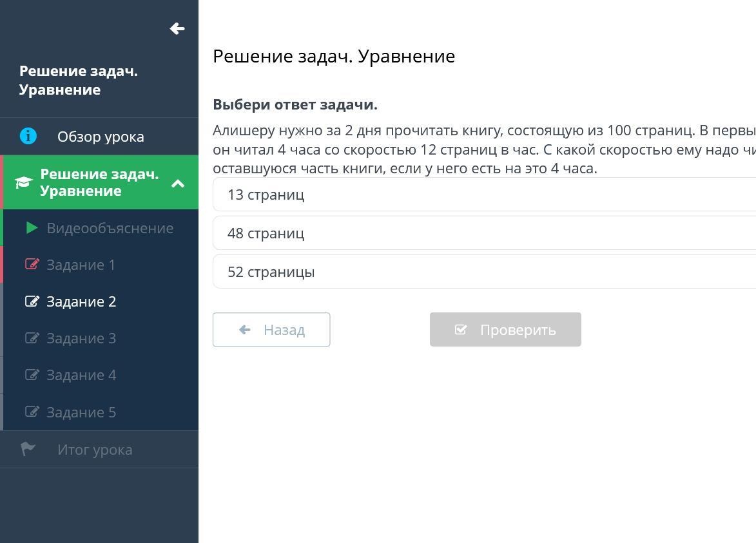Click the edit icon beside Задание 4
The width and height of the screenshot is (756, 543).
point(32,375)
